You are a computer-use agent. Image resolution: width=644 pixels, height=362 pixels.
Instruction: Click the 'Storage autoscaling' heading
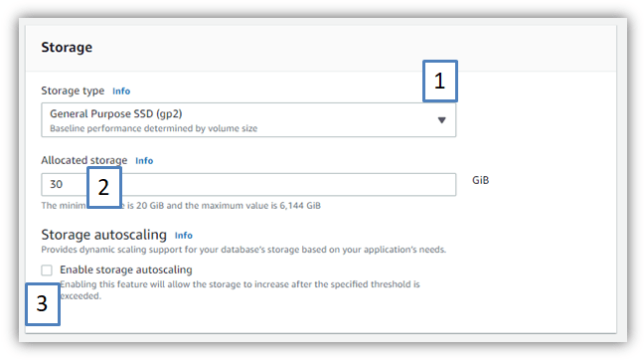tap(104, 235)
